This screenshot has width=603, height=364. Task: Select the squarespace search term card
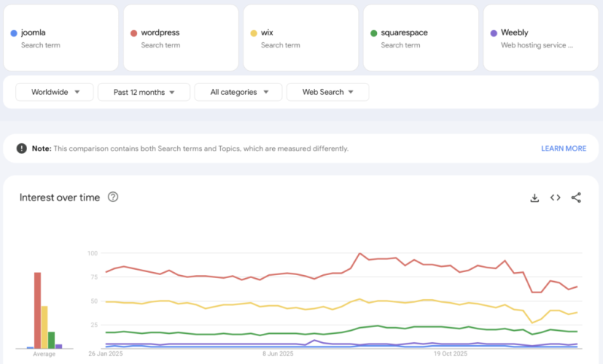click(x=421, y=38)
